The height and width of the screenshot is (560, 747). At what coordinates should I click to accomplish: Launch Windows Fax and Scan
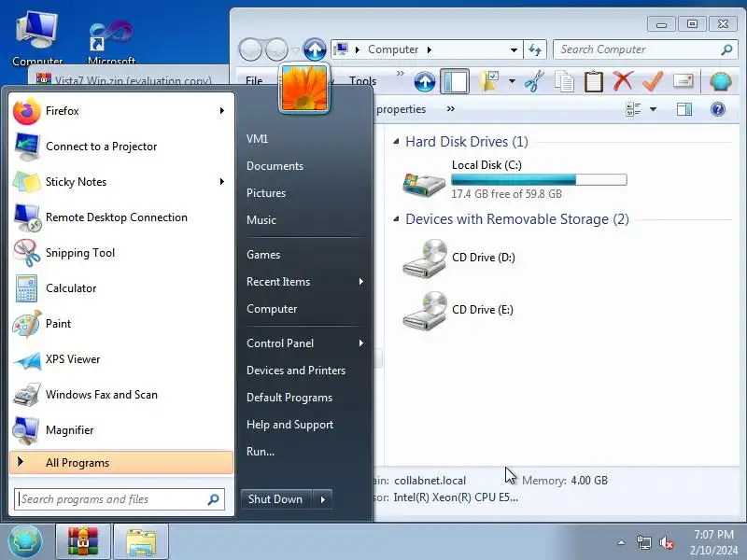tap(121, 395)
